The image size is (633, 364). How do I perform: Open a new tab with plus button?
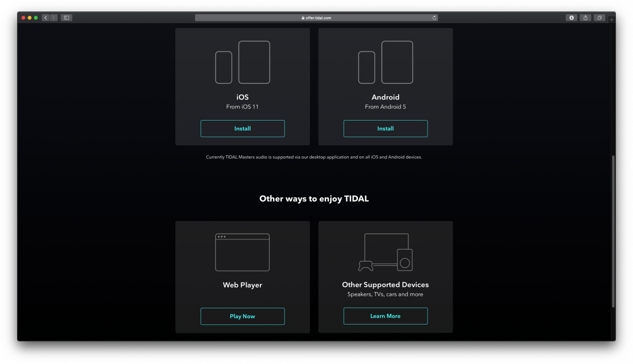pyautogui.click(x=612, y=20)
